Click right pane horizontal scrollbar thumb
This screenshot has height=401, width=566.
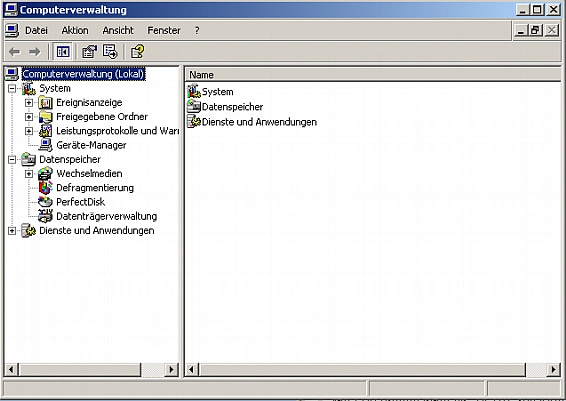362,369
